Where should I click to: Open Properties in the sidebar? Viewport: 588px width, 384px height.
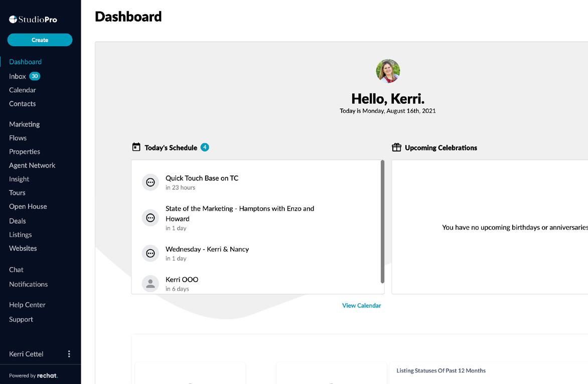(25, 152)
